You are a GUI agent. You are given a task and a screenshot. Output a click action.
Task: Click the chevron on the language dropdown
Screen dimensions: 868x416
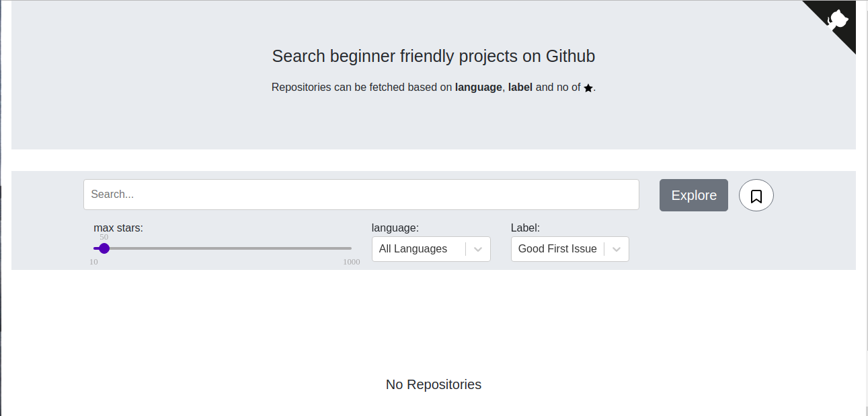click(x=478, y=249)
